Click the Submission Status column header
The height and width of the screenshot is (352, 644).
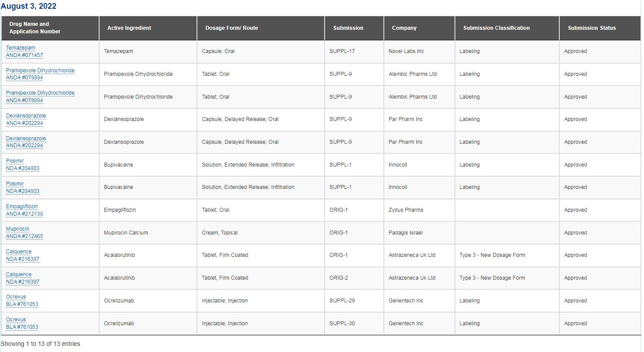tap(591, 28)
